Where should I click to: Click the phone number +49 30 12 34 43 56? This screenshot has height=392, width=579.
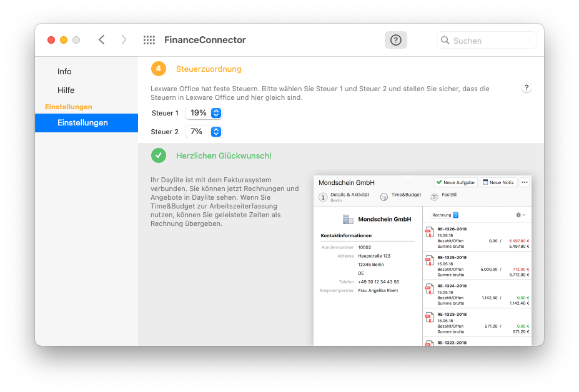point(379,282)
